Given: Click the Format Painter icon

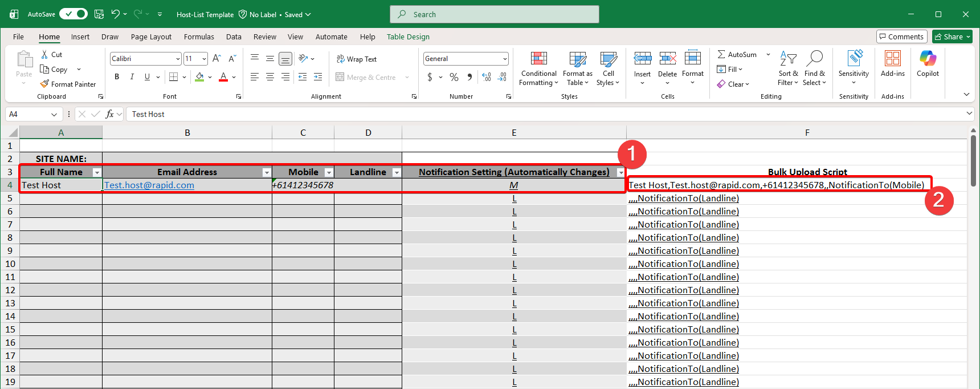Looking at the screenshot, I should [44, 84].
